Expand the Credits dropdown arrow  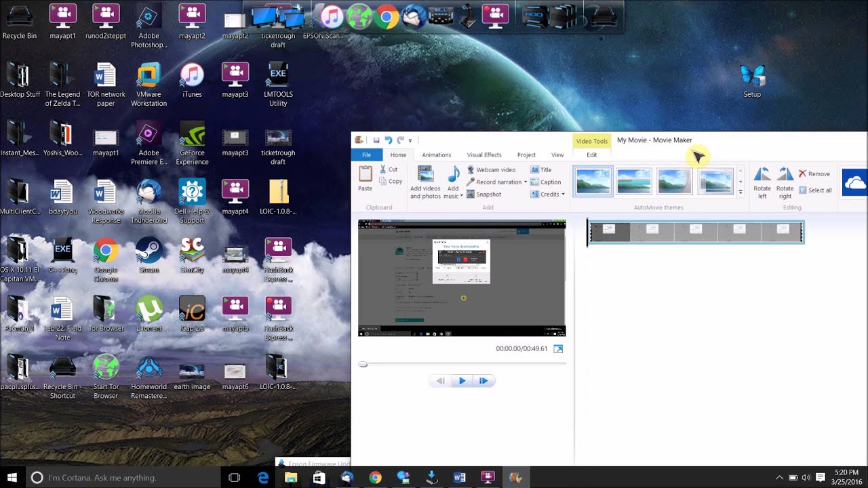click(x=563, y=195)
